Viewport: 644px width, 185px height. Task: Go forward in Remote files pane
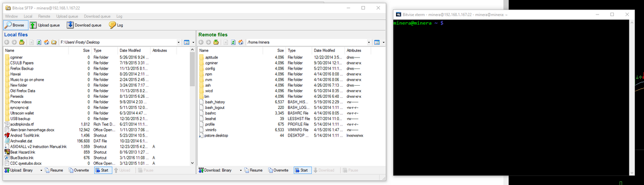(208, 42)
